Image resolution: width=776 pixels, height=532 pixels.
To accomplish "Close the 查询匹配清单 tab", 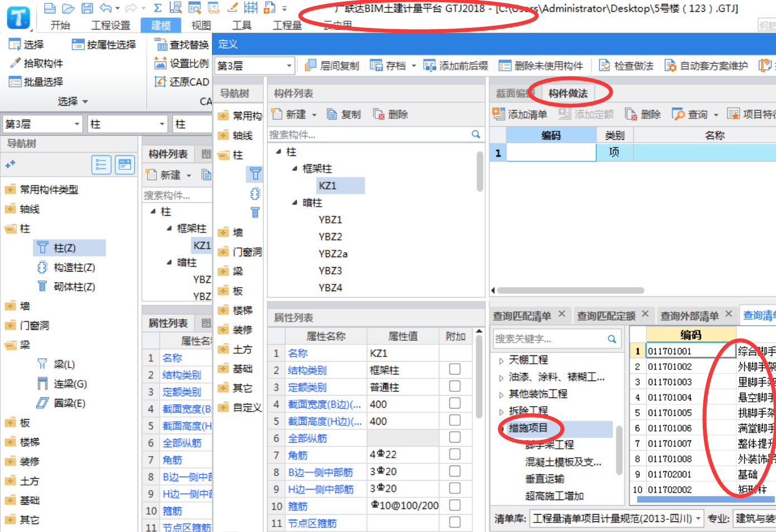I will [x=562, y=314].
